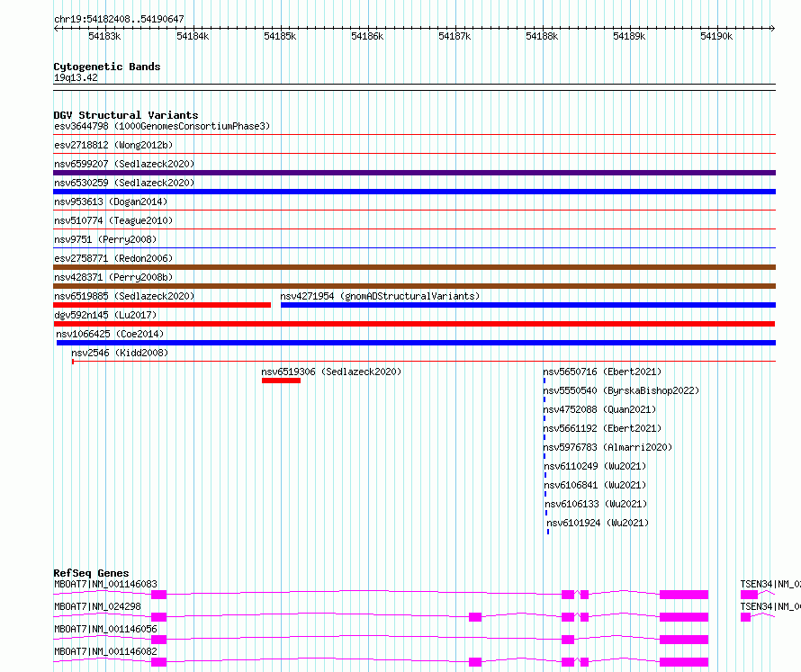The width and height of the screenshot is (801, 672).
Task: Click the chr19:54182408..54190647 coordinate label
Action: [119, 19]
